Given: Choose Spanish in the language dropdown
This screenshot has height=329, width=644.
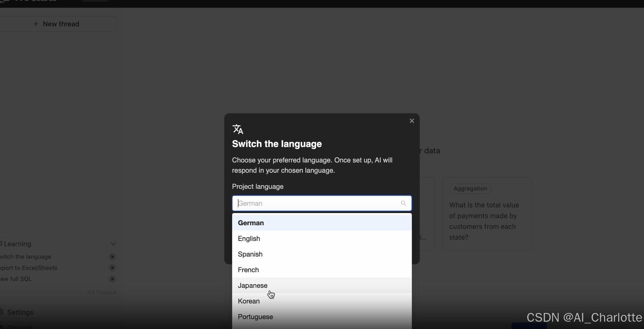Looking at the screenshot, I should pyautogui.click(x=322, y=254).
